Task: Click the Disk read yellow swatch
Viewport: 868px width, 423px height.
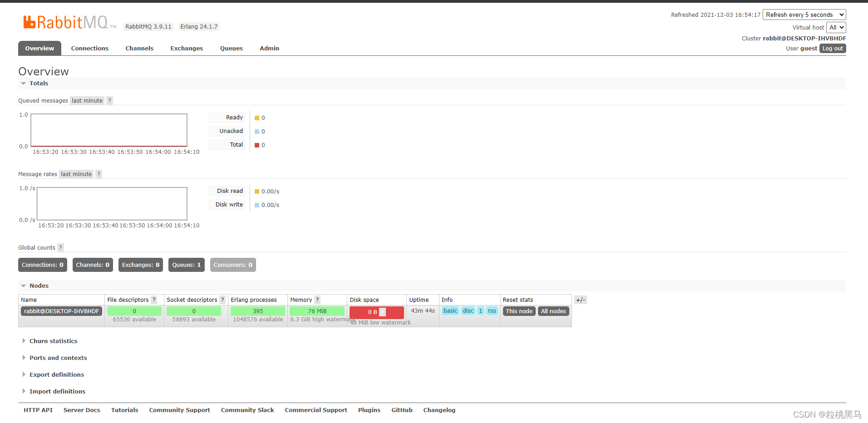Action: coord(257,192)
